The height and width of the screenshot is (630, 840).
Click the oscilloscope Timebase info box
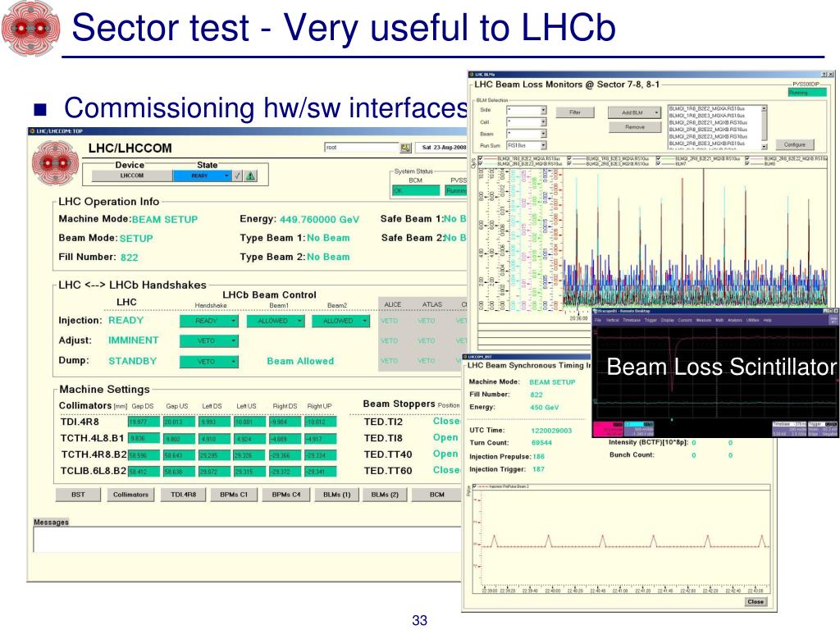point(789,429)
